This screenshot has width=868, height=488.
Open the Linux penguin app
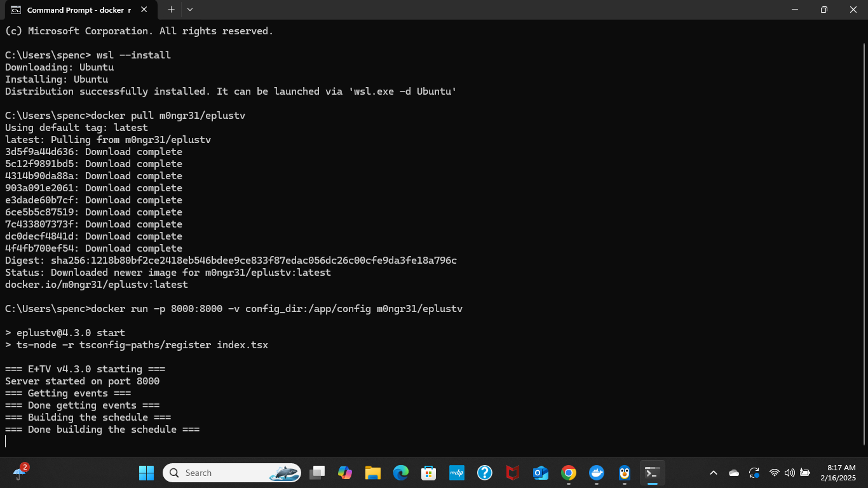point(625,473)
